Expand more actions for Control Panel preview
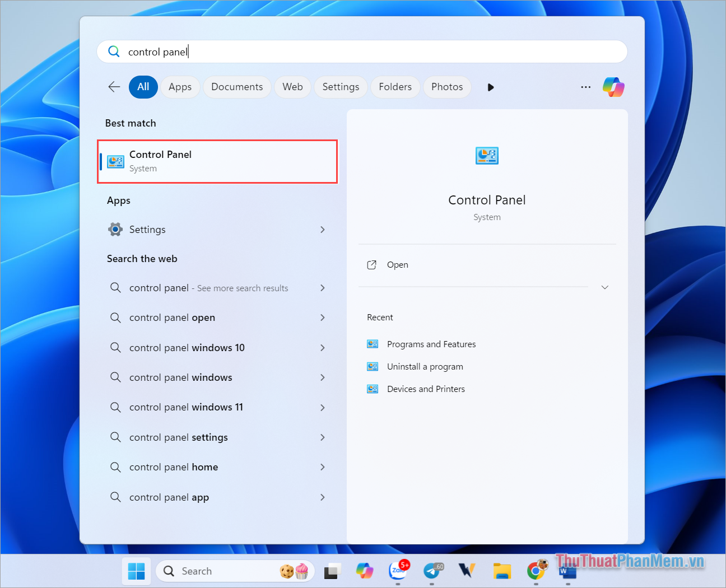 [604, 287]
